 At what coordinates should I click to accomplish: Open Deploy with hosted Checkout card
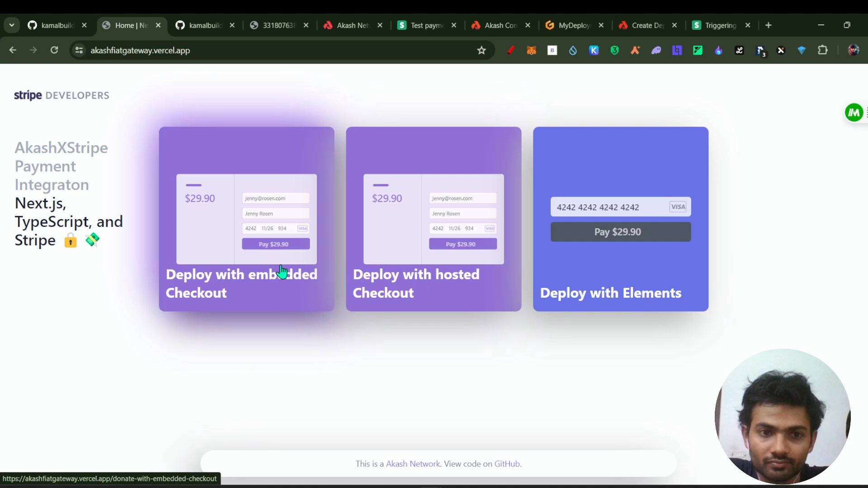click(434, 219)
